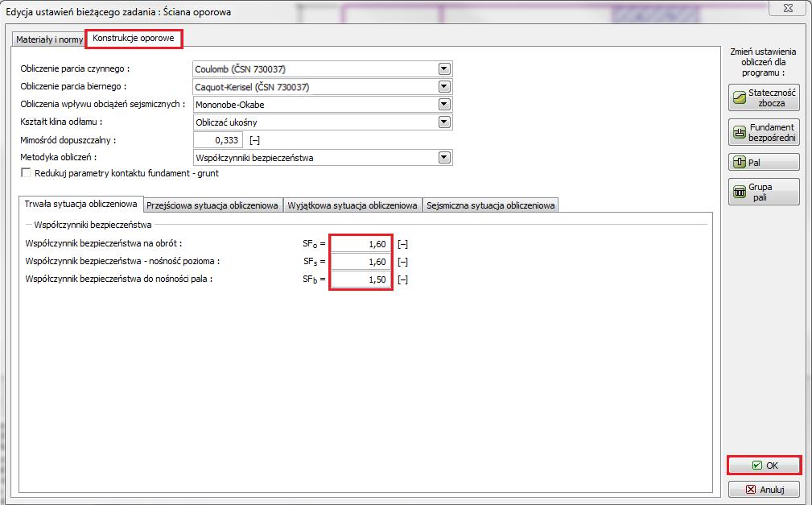The width and height of the screenshot is (812, 505).
Task: Close the dialog with the title bar X
Action: pos(788,8)
